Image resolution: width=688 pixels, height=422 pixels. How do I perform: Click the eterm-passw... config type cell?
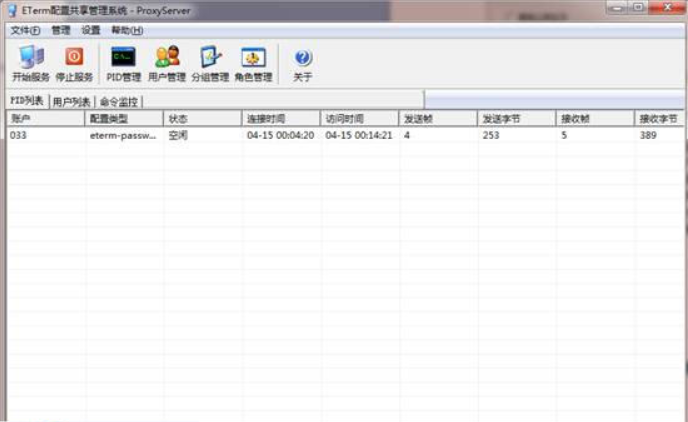click(123, 136)
